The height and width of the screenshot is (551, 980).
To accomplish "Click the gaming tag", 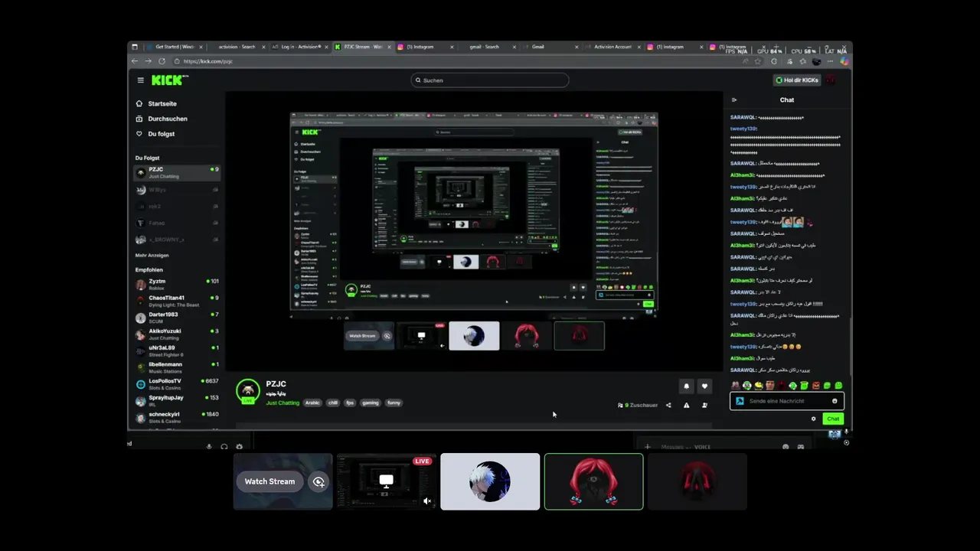I will click(371, 403).
